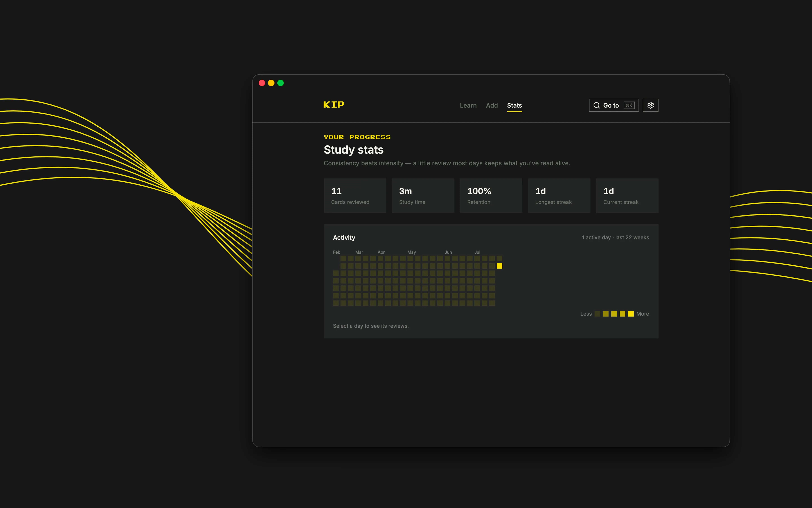Click the May month label
Screen dimensions: 812x508
(411, 252)
